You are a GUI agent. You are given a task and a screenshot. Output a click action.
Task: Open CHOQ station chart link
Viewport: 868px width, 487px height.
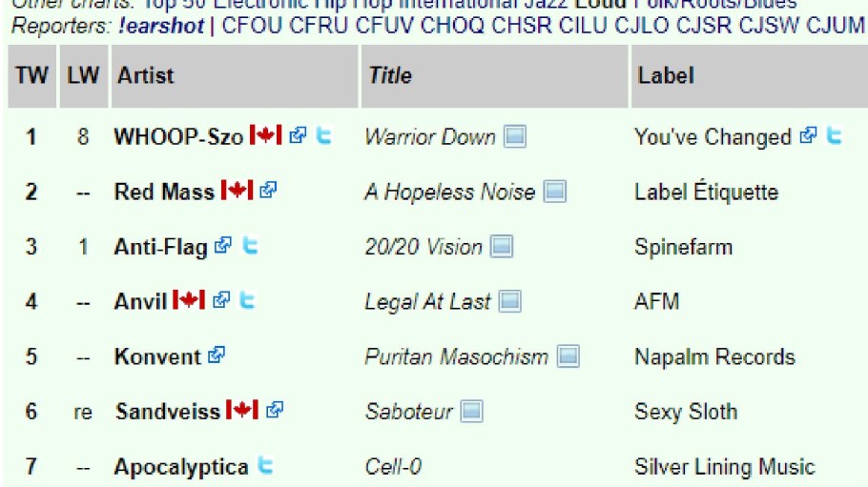click(453, 26)
